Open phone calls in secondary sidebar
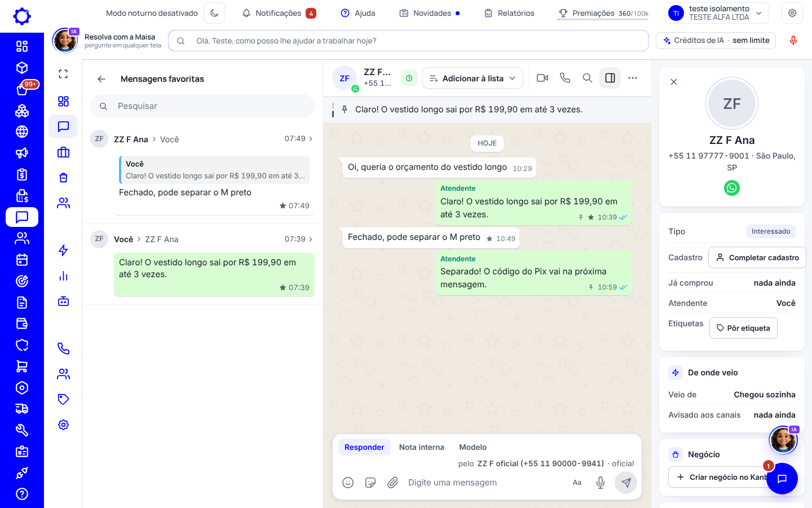The width and height of the screenshot is (812, 508). pos(63,348)
